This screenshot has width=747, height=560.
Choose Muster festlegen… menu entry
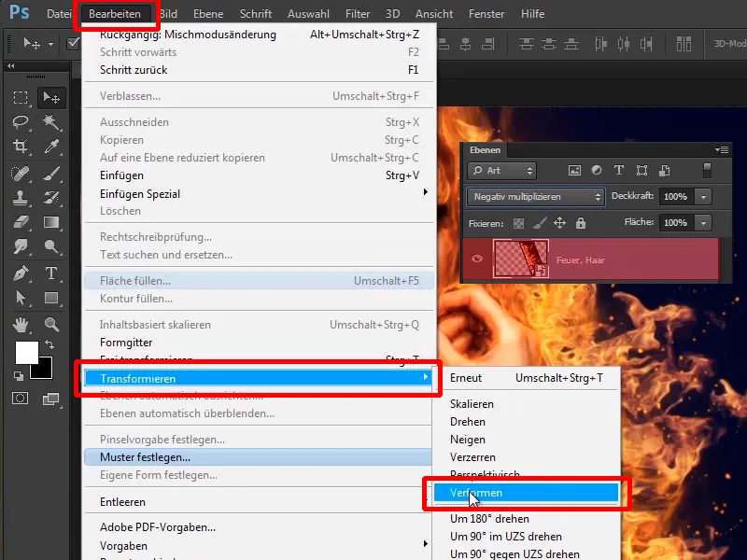[260, 457]
